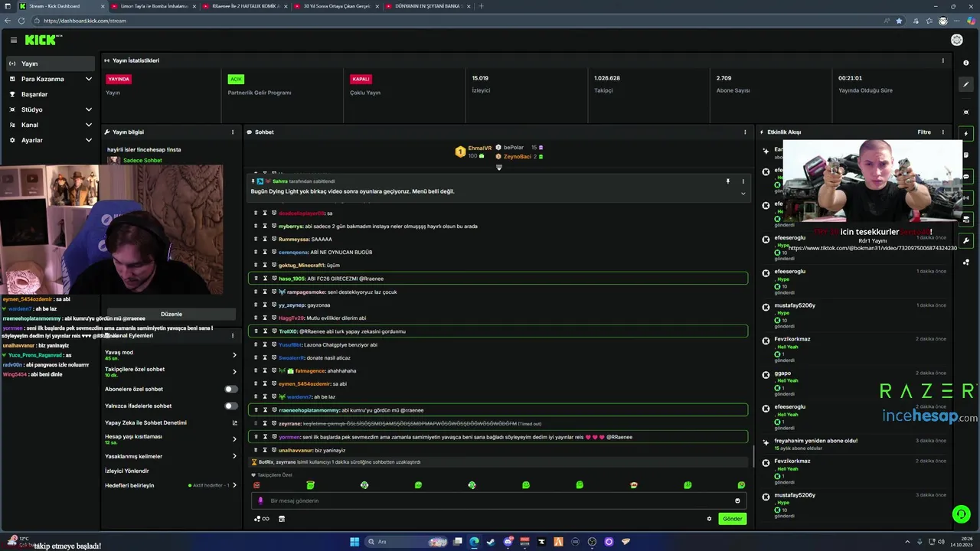Open the chat bubble icon in right sidebar
The width and height of the screenshot is (980, 551).
click(966, 177)
